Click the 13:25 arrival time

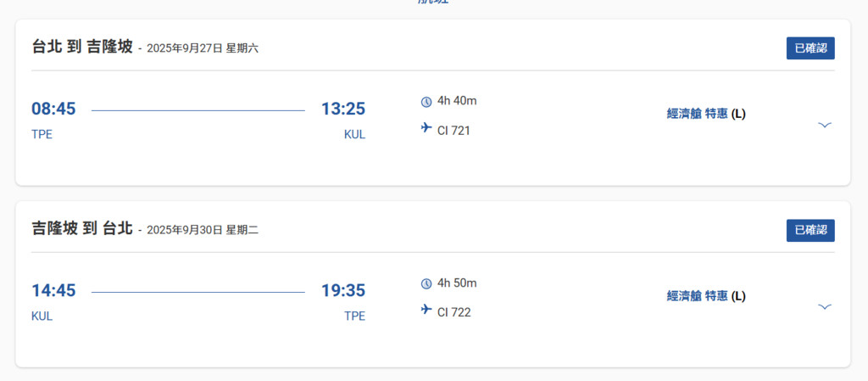(x=343, y=109)
